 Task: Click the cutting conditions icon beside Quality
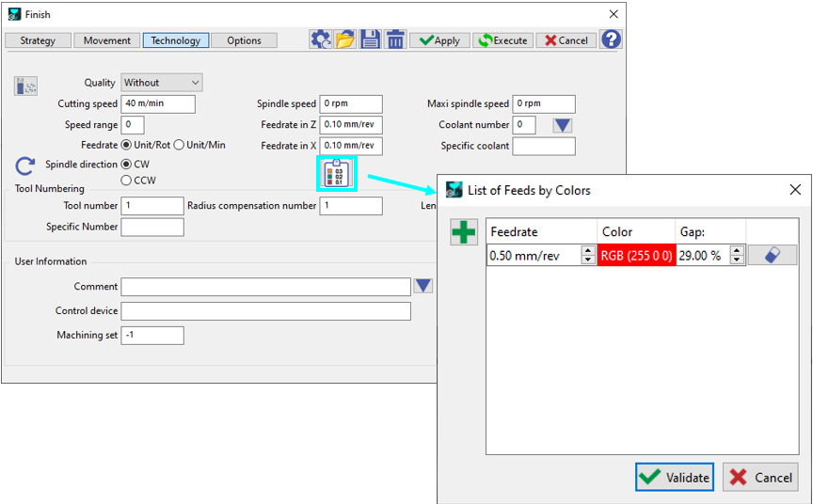coord(25,86)
